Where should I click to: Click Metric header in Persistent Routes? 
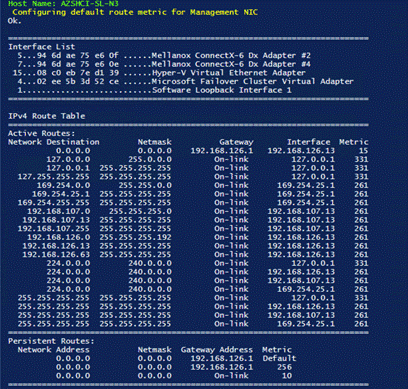pos(277,350)
